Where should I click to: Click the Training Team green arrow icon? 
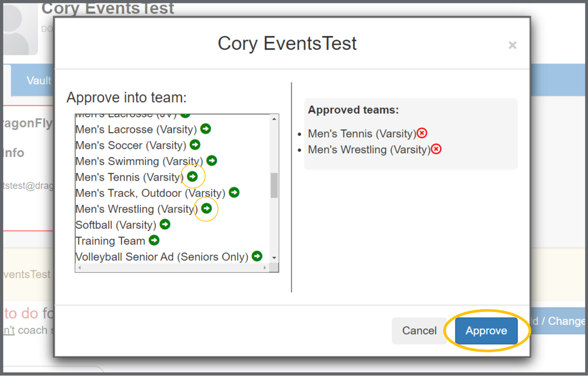[x=154, y=240]
